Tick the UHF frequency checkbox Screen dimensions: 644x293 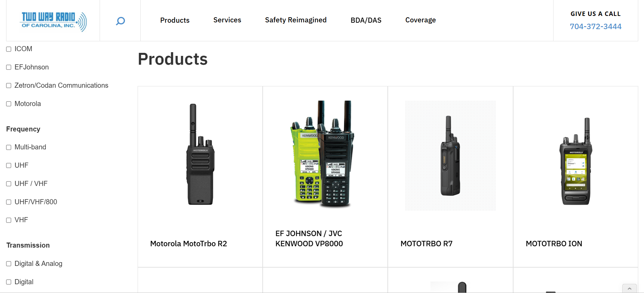pyautogui.click(x=9, y=166)
